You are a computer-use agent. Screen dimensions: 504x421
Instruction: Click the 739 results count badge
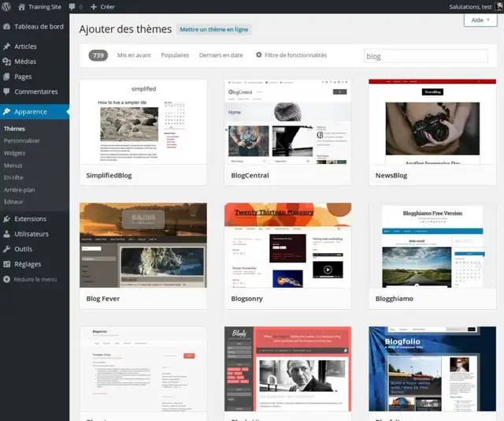[x=98, y=55]
